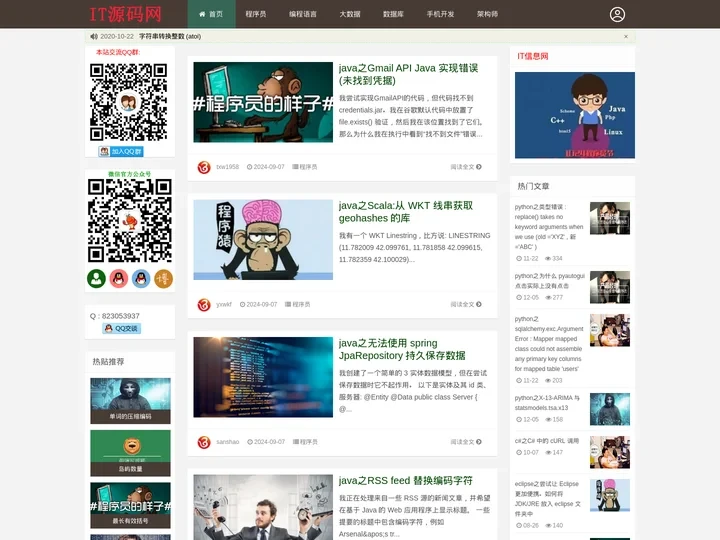Open article java之RSS feed 替换编码字符
The image size is (720, 540).
click(x=405, y=481)
